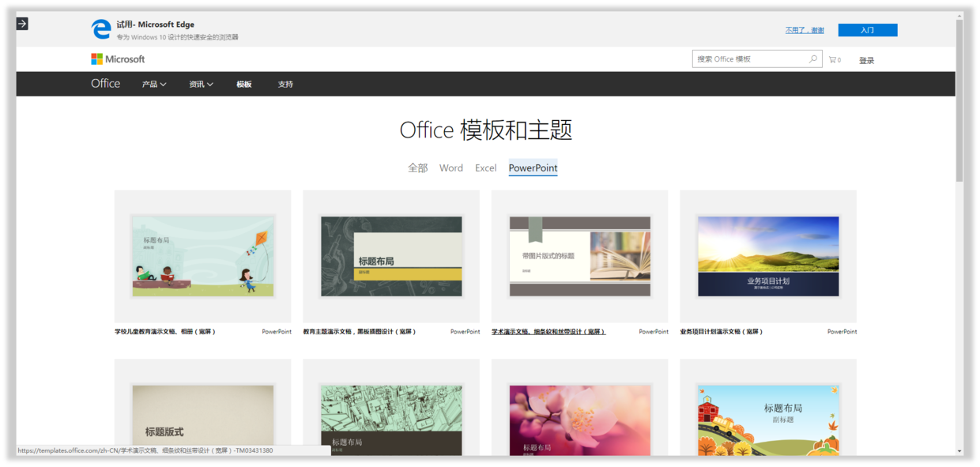980x467 pixels.
Task: Click the blue 入门 button
Action: pyautogui.click(x=868, y=30)
